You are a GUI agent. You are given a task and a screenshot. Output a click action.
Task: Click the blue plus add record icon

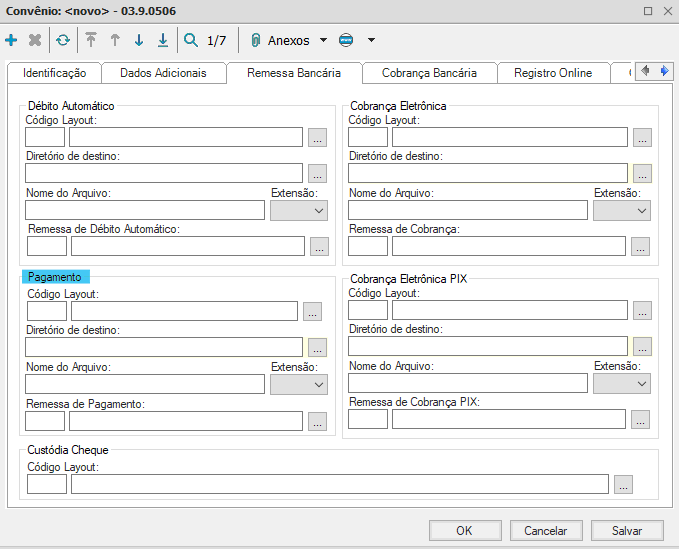[11, 41]
